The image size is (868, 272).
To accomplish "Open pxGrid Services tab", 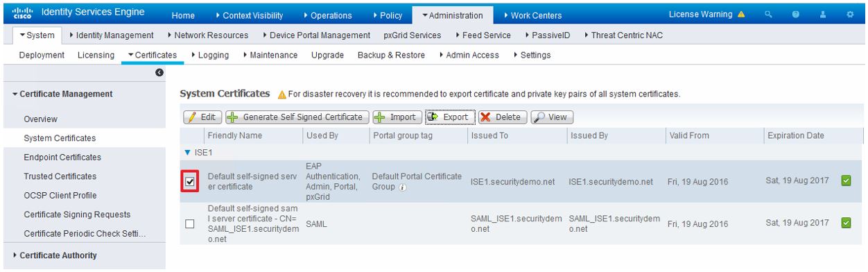I will [x=412, y=35].
